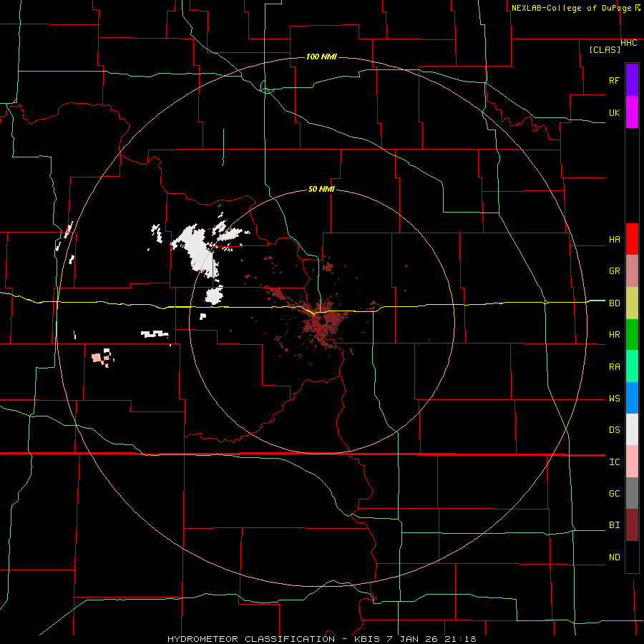
Task: Click the GR legend label
Action: pos(615,271)
